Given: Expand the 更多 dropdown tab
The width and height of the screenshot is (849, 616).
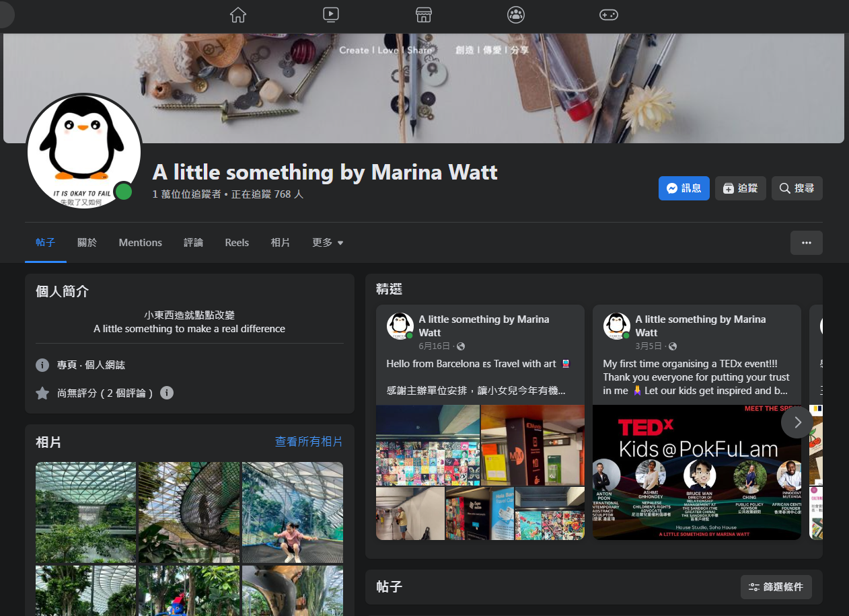Looking at the screenshot, I should [328, 243].
